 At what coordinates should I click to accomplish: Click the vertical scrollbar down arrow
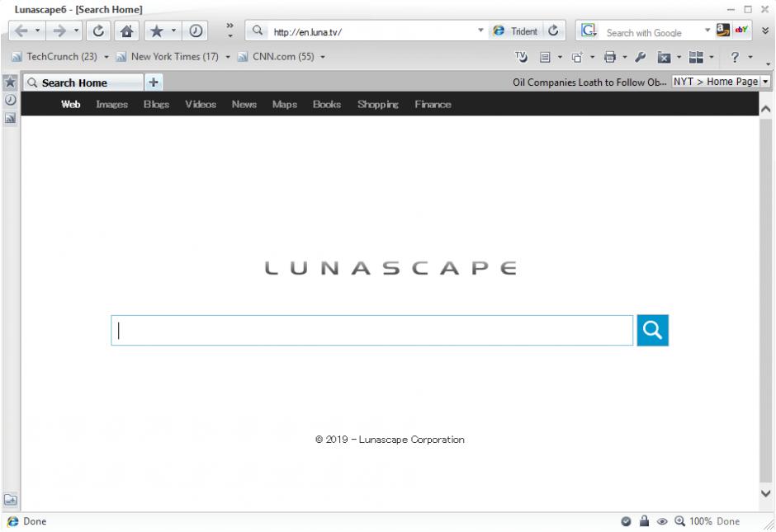[765, 493]
